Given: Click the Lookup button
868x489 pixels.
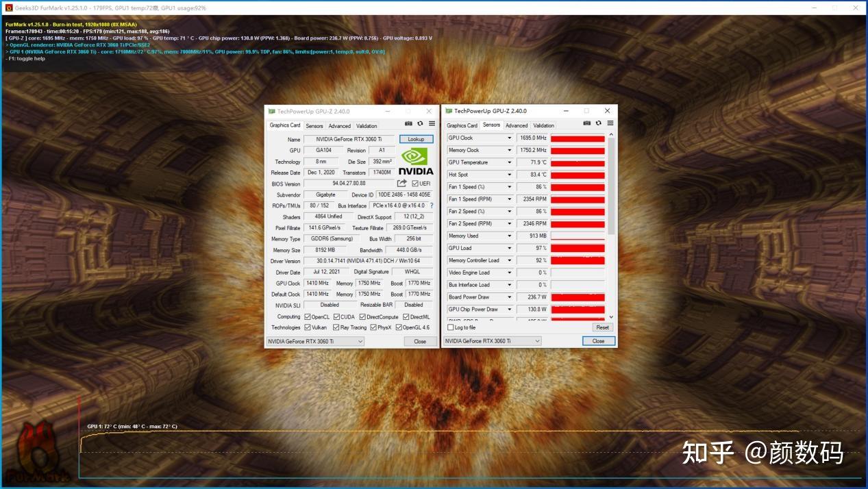Looking at the screenshot, I should [x=416, y=139].
